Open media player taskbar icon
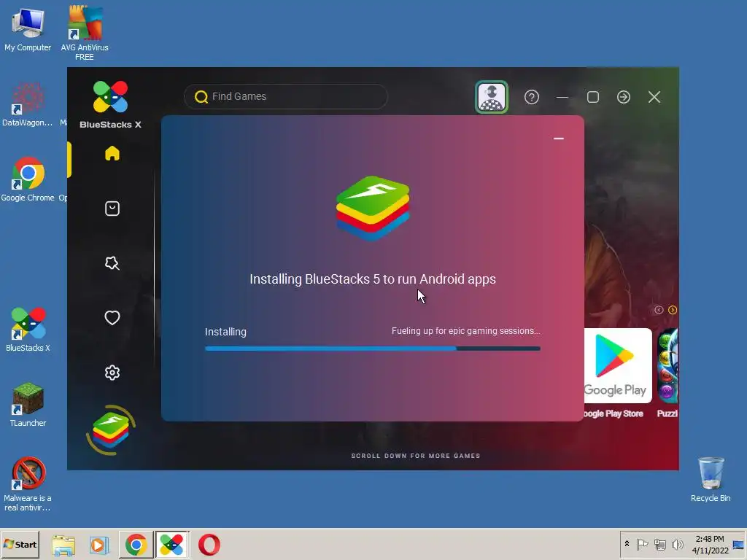 pyautogui.click(x=99, y=545)
